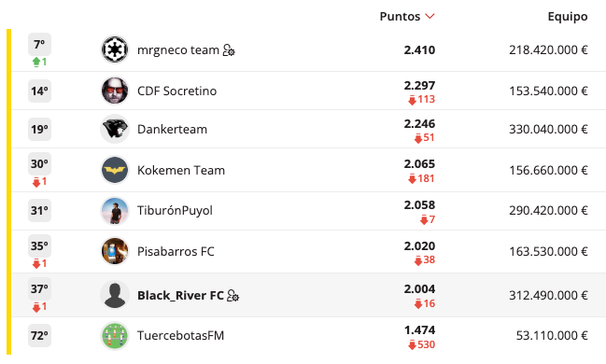Image resolution: width=606 pixels, height=364 pixels.
Task: Sort by the Puntos column header
Action: coord(400,17)
